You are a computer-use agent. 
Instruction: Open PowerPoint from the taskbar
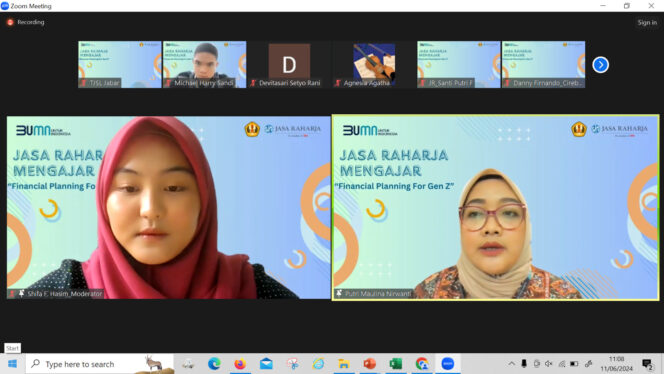coord(370,364)
